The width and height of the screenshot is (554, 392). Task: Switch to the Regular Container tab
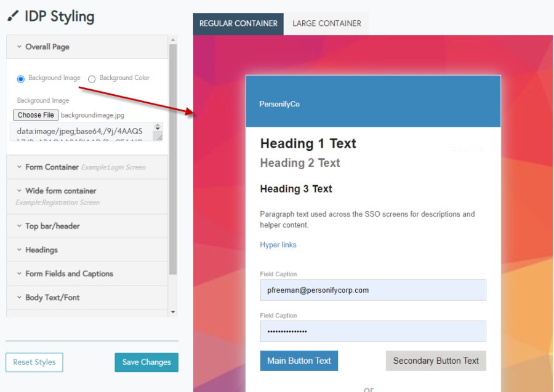238,23
